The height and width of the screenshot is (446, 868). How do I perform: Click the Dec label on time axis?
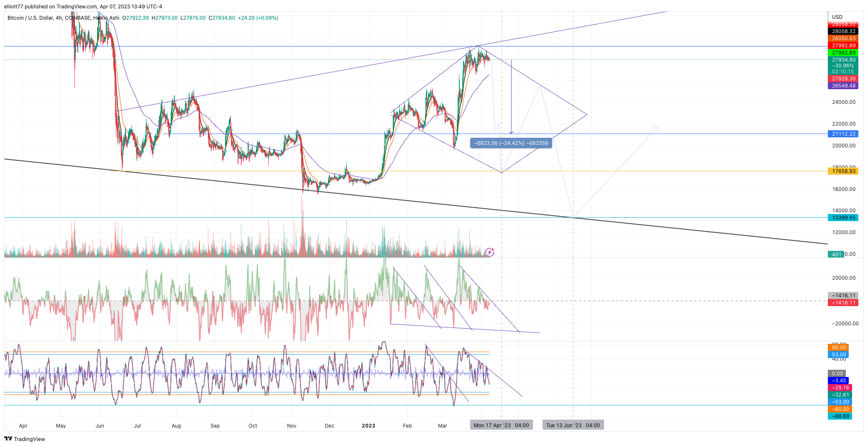[330, 426]
